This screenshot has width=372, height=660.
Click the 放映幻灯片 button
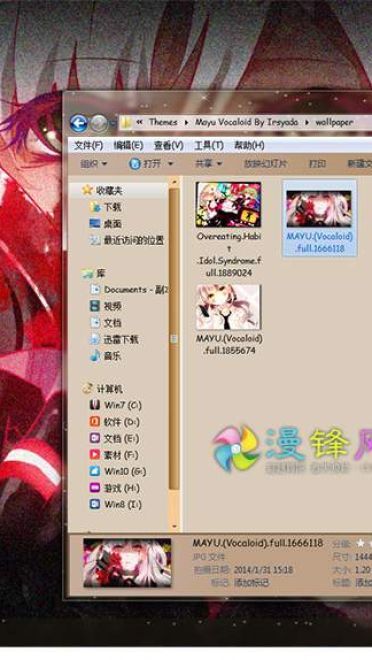tap(266, 164)
